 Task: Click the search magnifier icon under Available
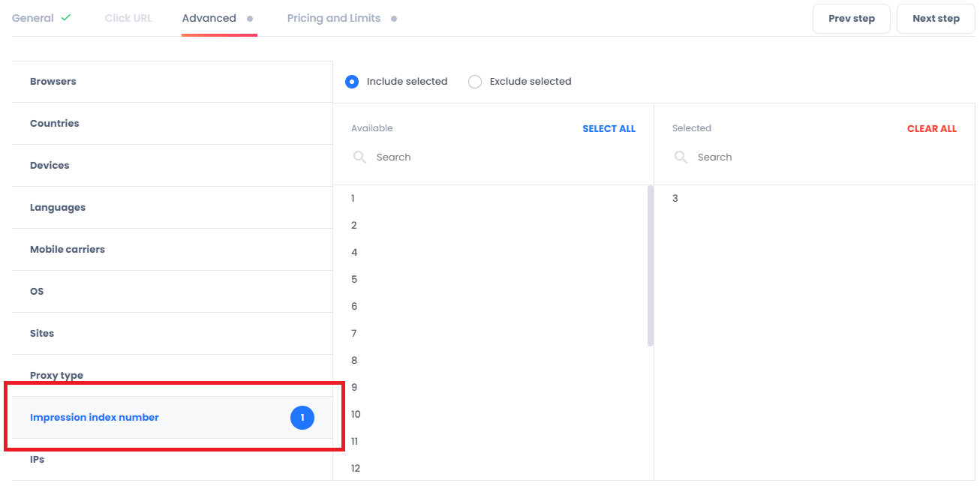[x=360, y=157]
